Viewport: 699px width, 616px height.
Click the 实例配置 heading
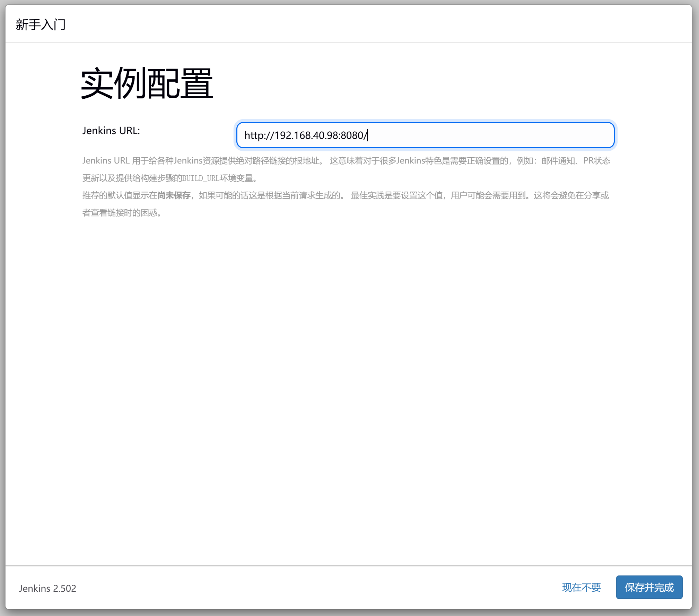click(x=147, y=83)
